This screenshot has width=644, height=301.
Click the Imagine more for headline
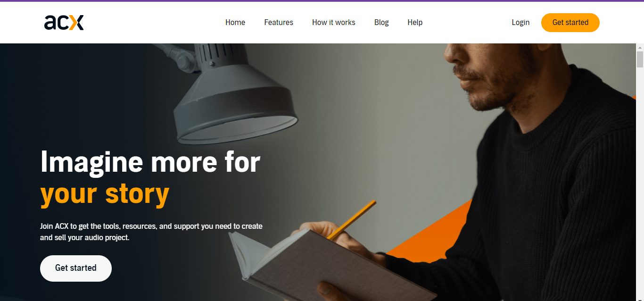click(150, 162)
